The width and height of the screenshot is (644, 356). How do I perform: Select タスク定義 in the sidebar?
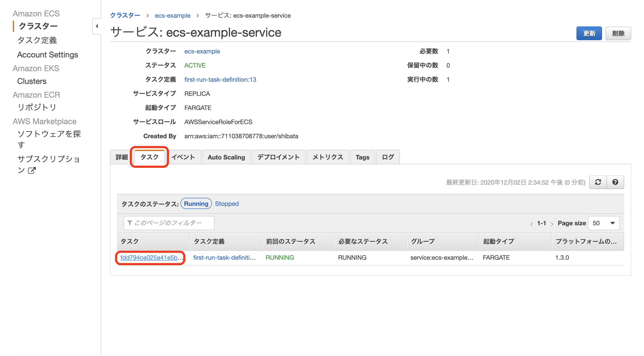pyautogui.click(x=37, y=40)
